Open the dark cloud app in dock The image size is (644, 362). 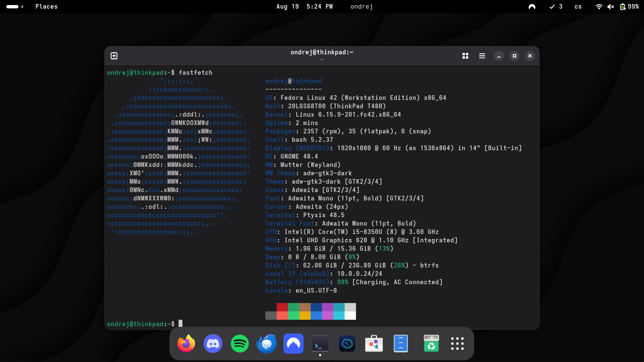pos(347,344)
